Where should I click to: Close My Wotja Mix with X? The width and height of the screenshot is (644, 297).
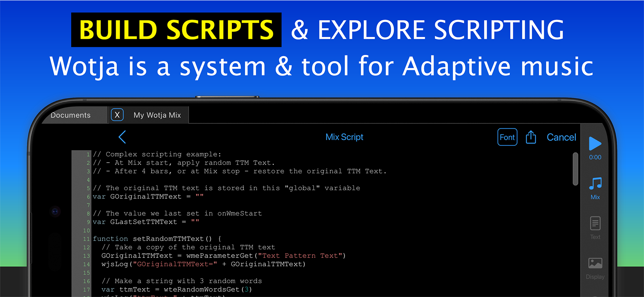tap(117, 115)
